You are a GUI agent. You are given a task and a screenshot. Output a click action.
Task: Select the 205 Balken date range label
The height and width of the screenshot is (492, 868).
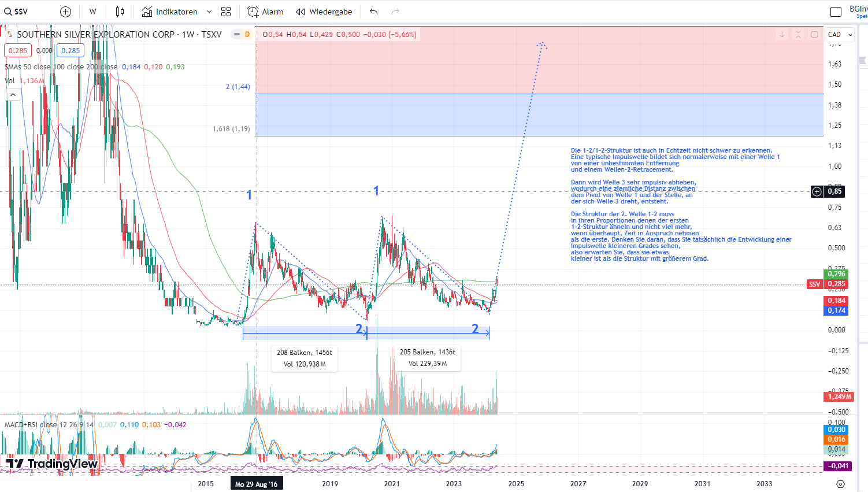click(x=428, y=358)
